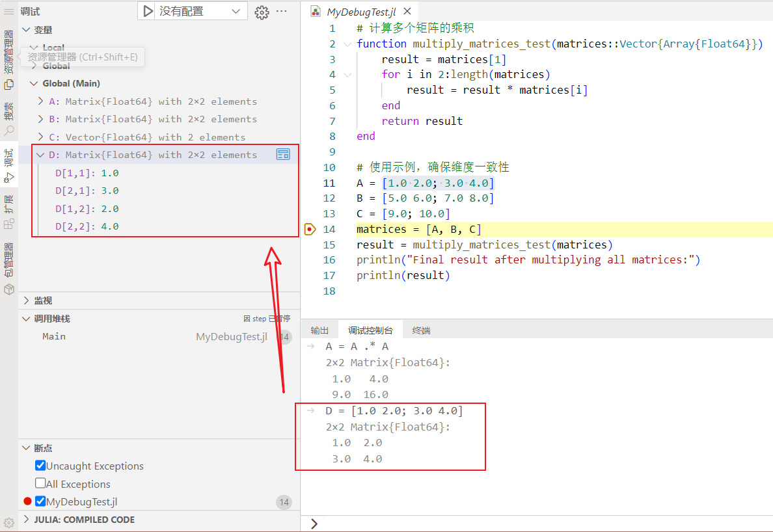Expand variable A in Global (Main)
Image resolution: width=773 pixels, height=532 pixels.
40,101
